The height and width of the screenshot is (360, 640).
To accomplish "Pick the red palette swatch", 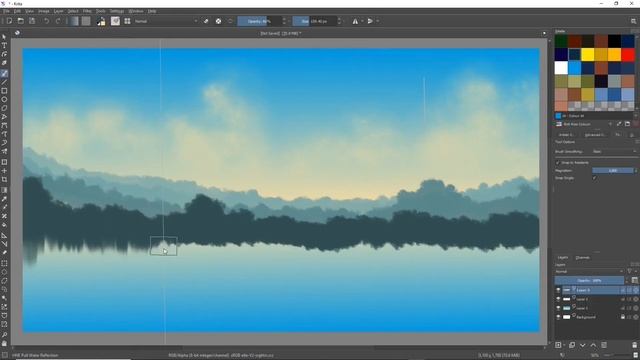I will [628, 54].
